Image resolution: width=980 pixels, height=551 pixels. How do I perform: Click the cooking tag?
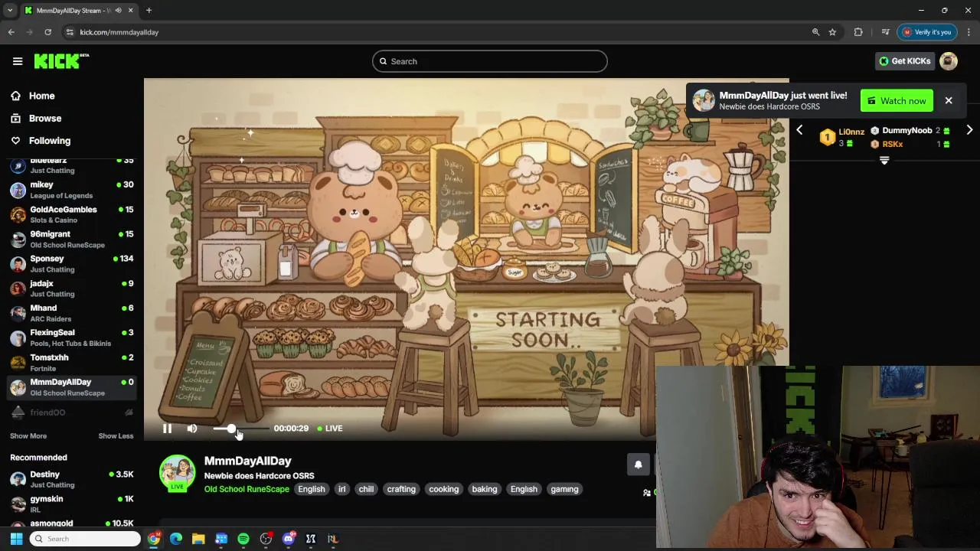coord(444,489)
